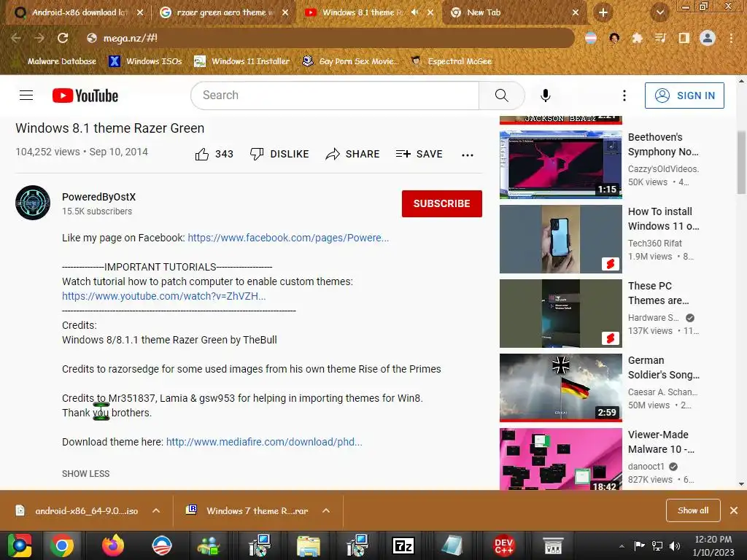Open the taskbar clock showing 12:20 PM
The width and height of the screenshot is (747, 560).
pyautogui.click(x=713, y=545)
